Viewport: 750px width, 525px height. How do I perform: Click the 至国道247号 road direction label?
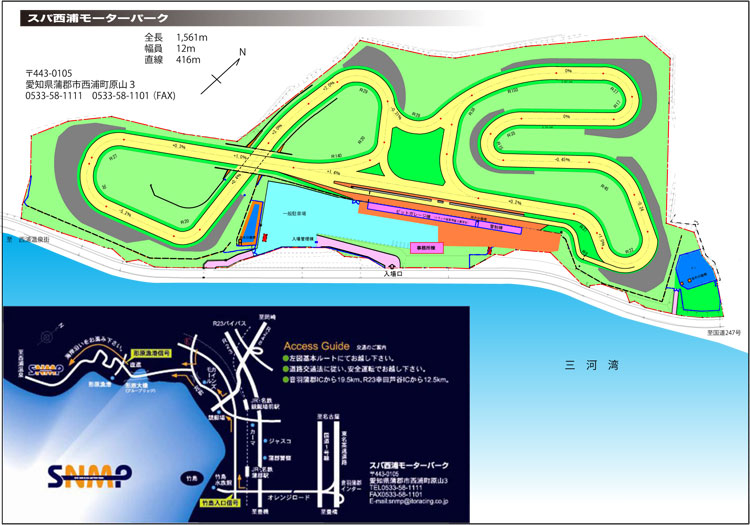tap(724, 332)
